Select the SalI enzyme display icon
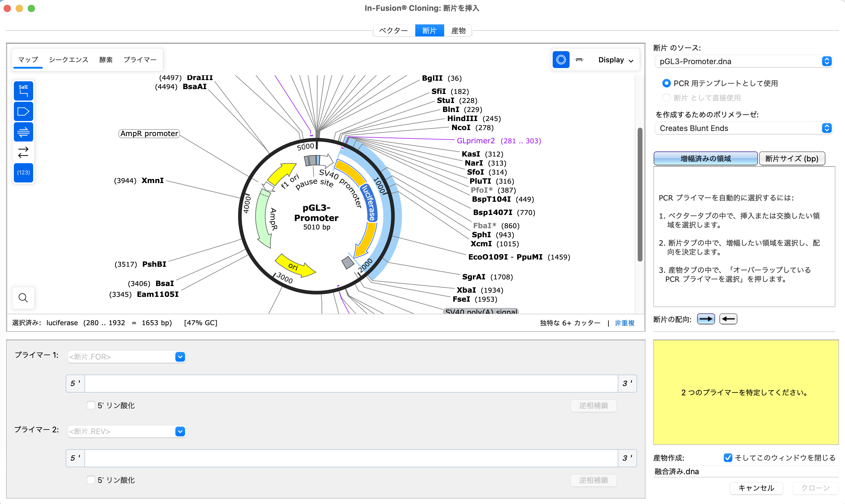 (x=23, y=91)
